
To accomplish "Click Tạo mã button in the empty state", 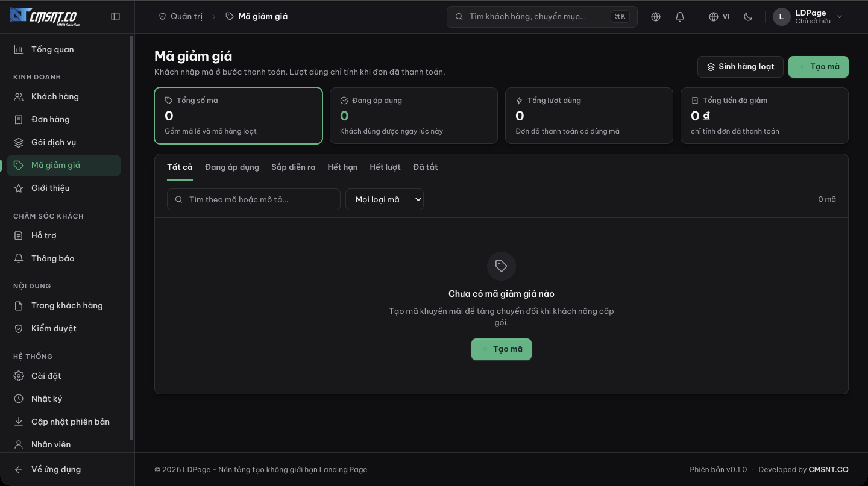I will coord(502,349).
